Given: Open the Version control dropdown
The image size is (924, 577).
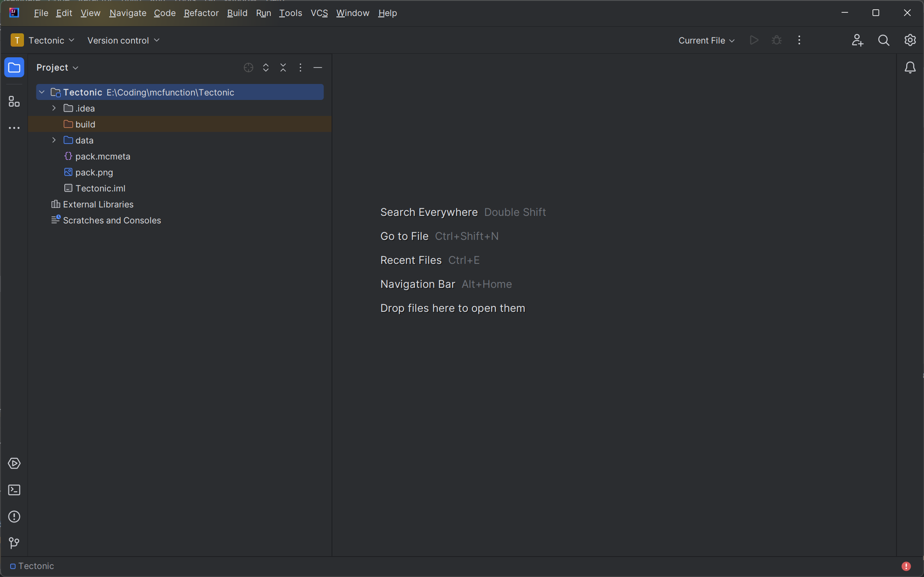Looking at the screenshot, I should click(123, 40).
